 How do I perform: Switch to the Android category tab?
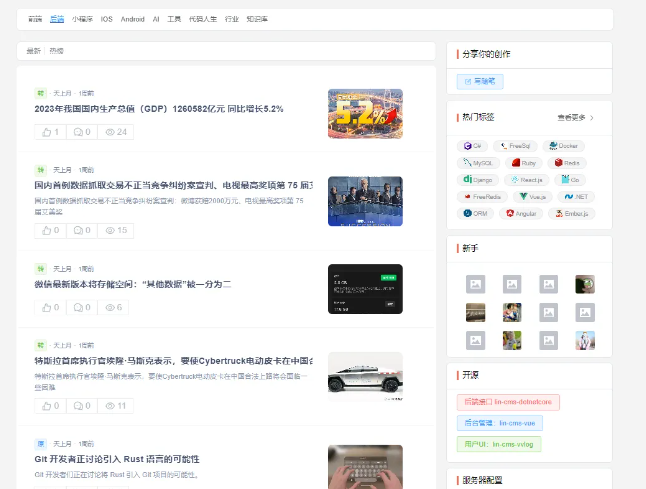[133, 19]
